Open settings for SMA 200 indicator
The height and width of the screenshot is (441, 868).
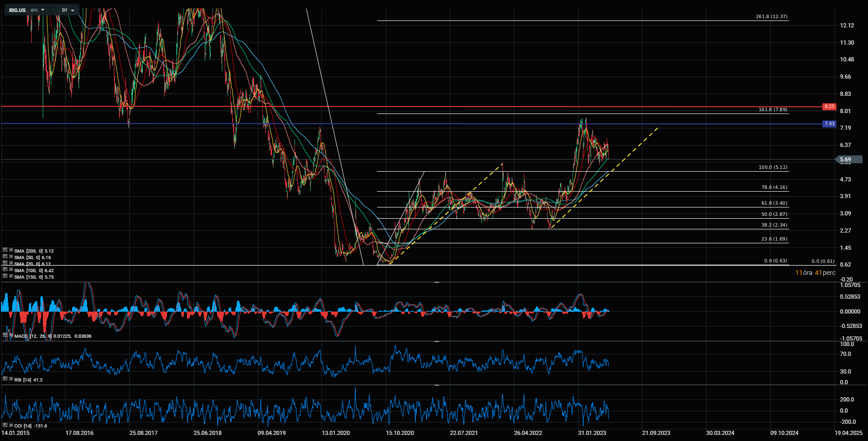5,251
